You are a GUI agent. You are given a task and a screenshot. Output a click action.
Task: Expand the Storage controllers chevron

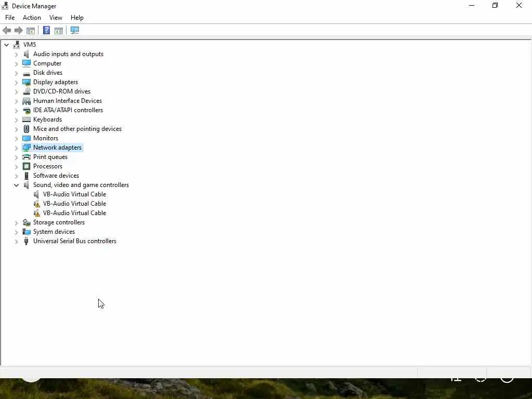16,223
